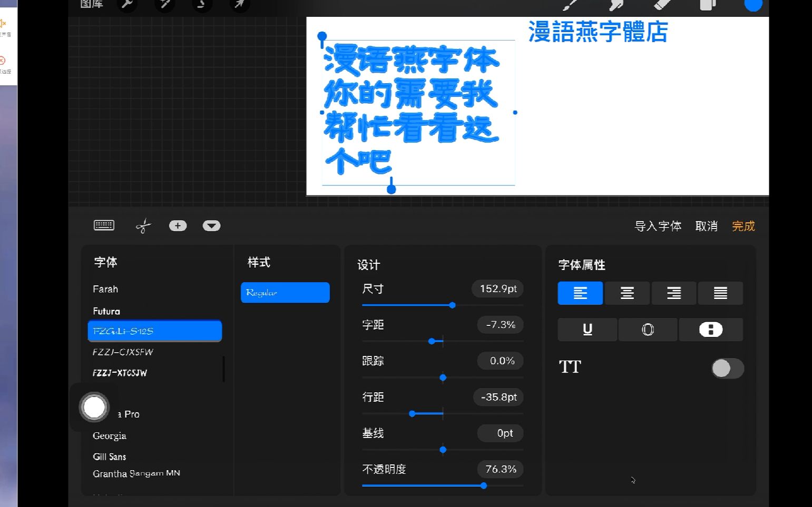Select the Eraser tool

[662, 5]
